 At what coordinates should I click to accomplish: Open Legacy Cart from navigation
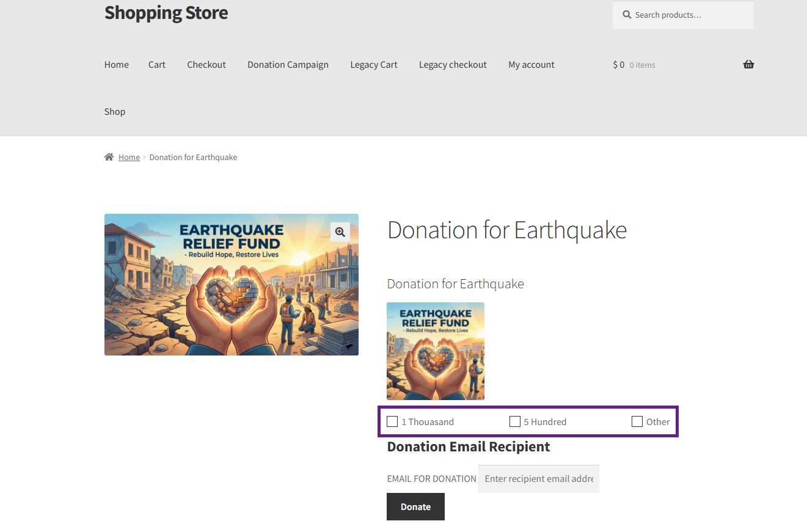(374, 65)
